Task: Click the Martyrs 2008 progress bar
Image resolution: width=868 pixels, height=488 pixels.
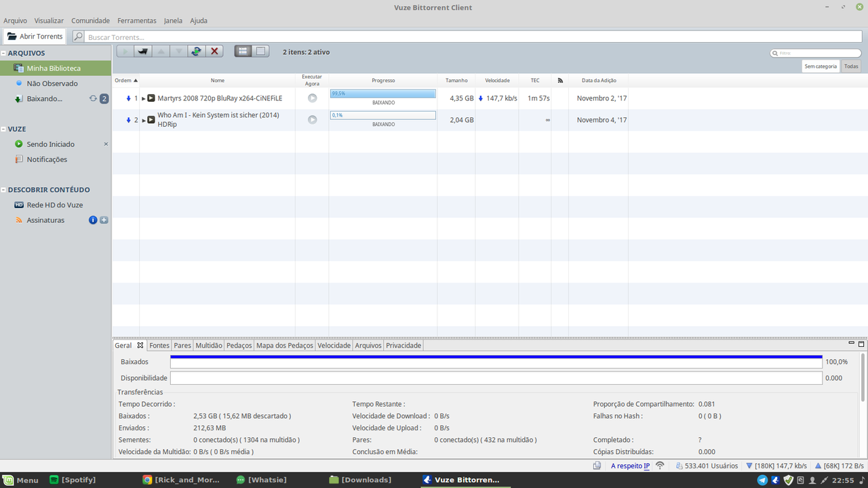Action: pos(383,94)
